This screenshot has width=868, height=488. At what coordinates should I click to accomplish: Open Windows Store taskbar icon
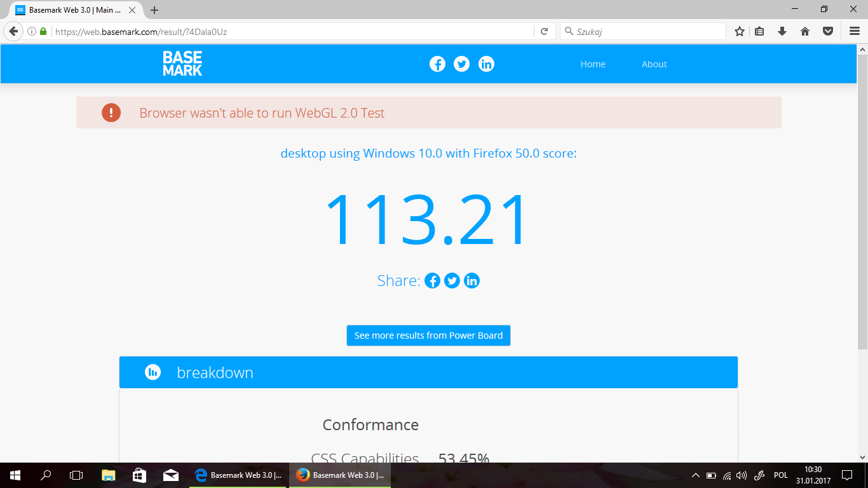pos(139,475)
